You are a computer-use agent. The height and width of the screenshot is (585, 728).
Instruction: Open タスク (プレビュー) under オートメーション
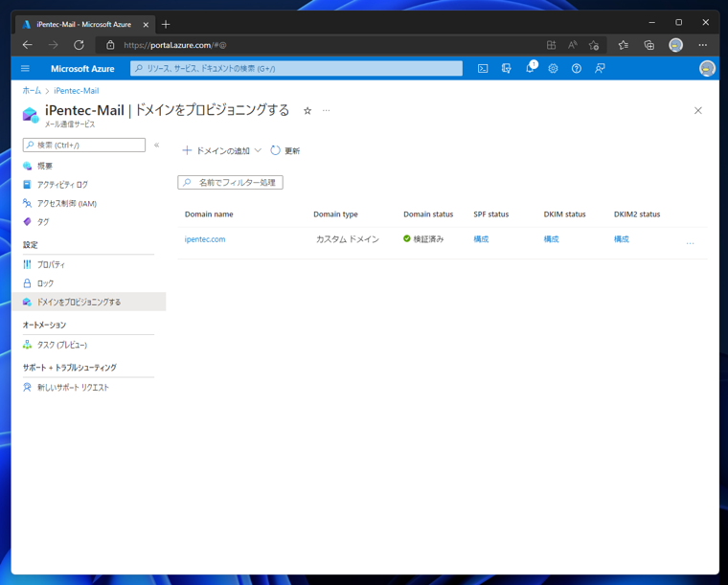(62, 345)
